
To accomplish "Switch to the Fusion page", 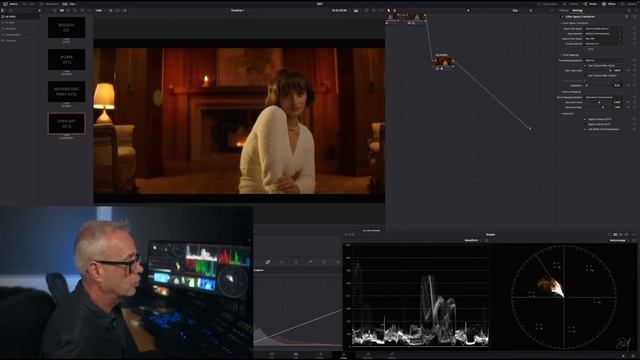I will (320, 355).
